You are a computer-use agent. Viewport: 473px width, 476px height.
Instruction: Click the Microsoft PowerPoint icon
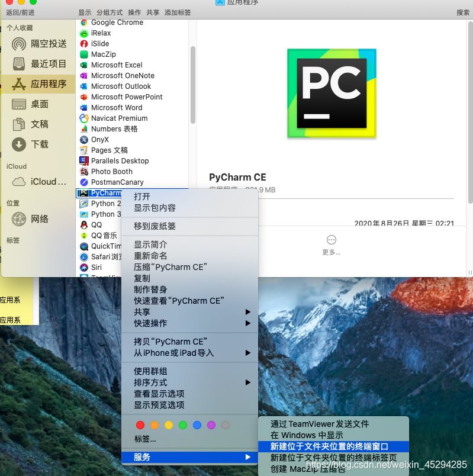click(84, 97)
